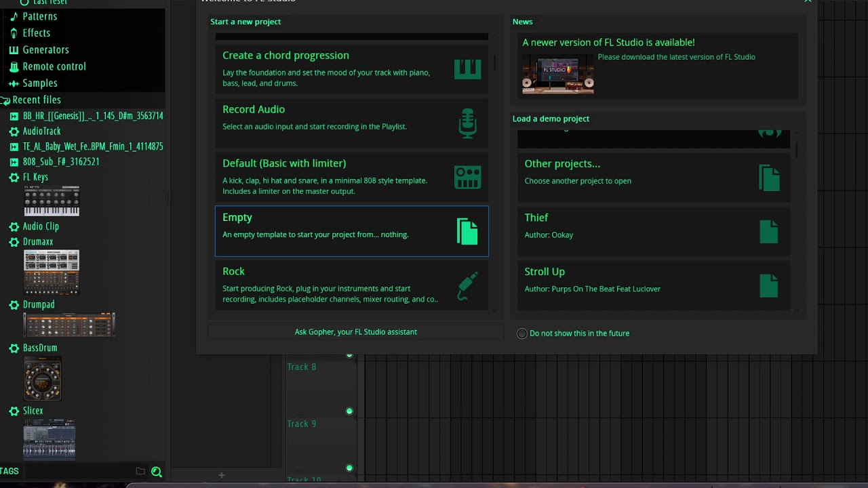Ask Gopher, the FL Studio assistant
868x488 pixels.
coord(356,332)
